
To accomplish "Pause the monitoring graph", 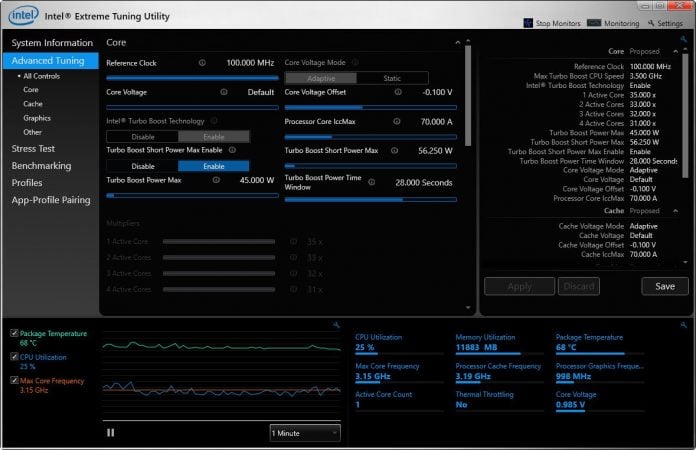I will 111,432.
